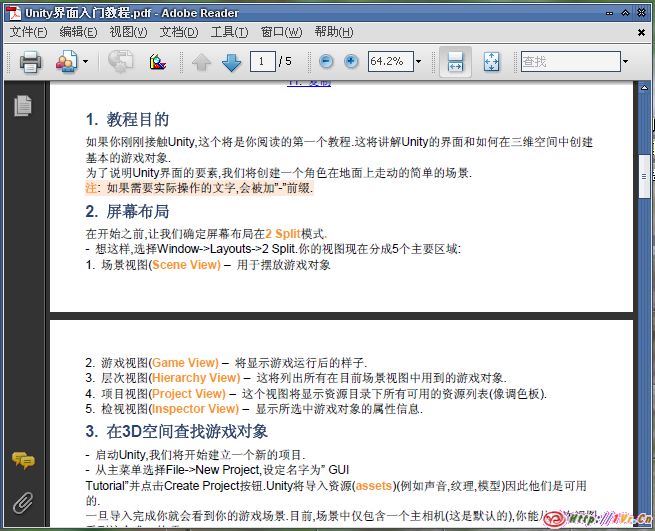The width and height of the screenshot is (655, 531).
Task: Click the zoom out minus button
Action: [326, 62]
